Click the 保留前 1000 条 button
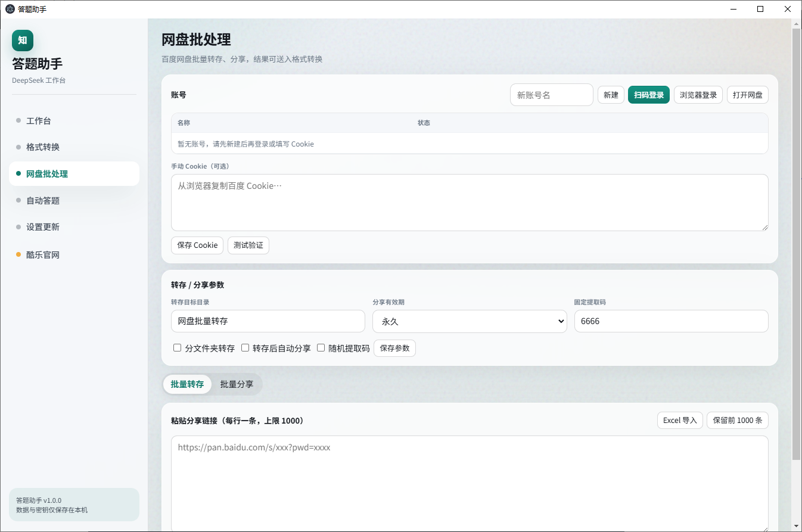 738,421
